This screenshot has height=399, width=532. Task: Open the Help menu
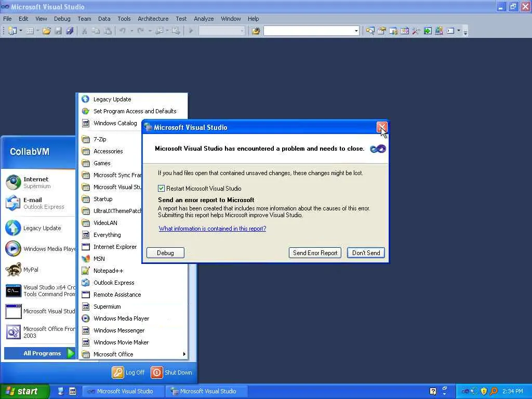[253, 19]
